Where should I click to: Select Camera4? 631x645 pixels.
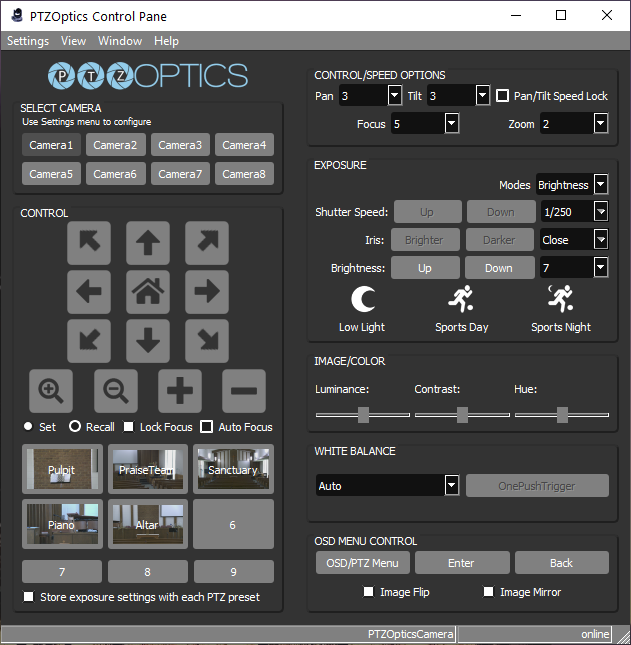(x=244, y=145)
